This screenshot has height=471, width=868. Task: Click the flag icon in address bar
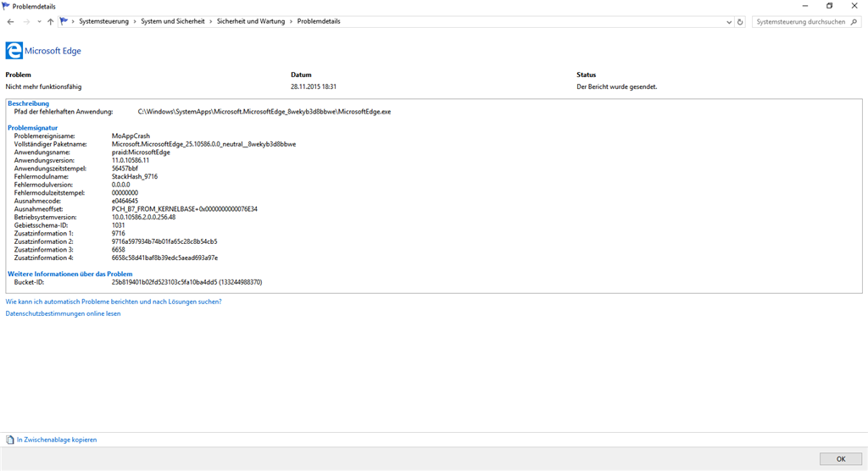pos(64,21)
